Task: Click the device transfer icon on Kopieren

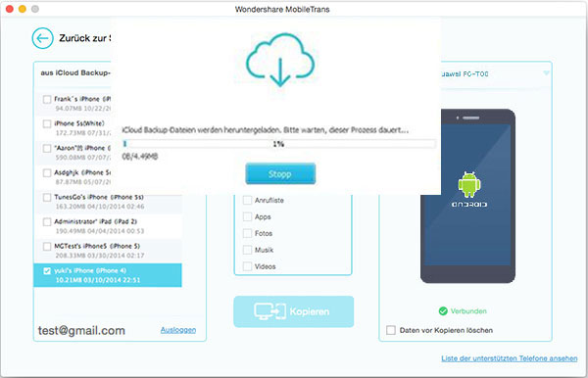Action: click(270, 311)
